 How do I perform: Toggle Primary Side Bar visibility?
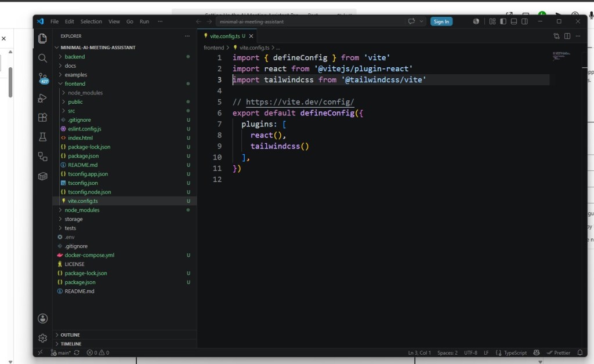coord(503,21)
